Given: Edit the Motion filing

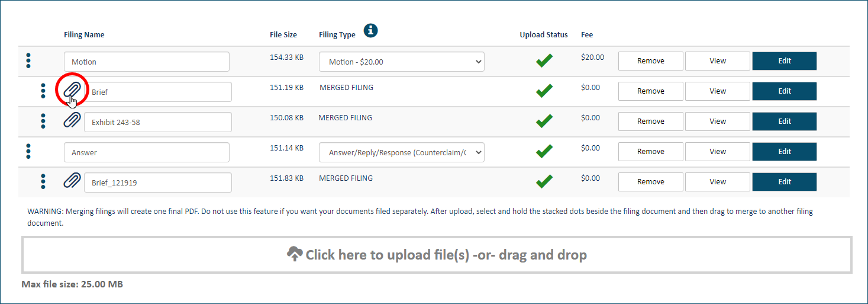Looking at the screenshot, I should coord(785,61).
